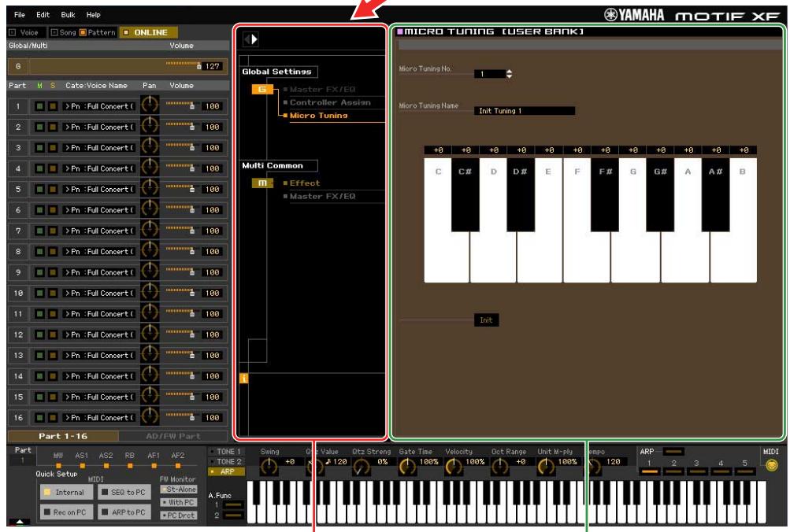Open voice selector for part 10
Screen dimensions: 790x532
point(98,293)
